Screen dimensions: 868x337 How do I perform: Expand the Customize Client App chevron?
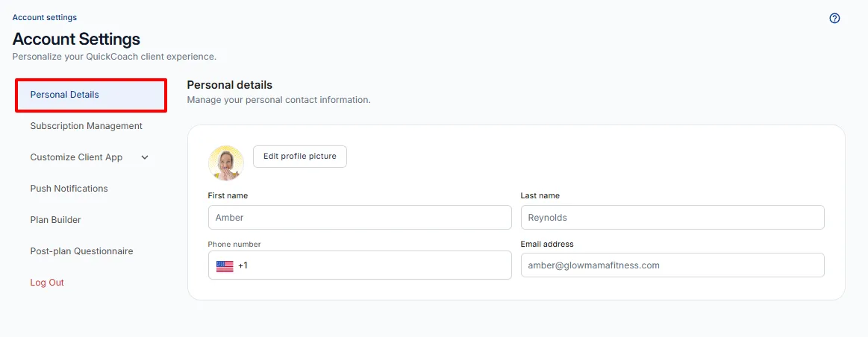pyautogui.click(x=145, y=157)
